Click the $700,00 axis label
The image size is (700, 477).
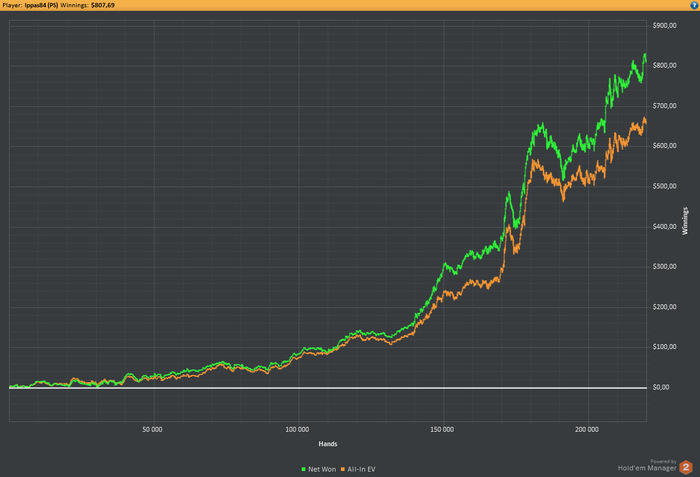664,106
